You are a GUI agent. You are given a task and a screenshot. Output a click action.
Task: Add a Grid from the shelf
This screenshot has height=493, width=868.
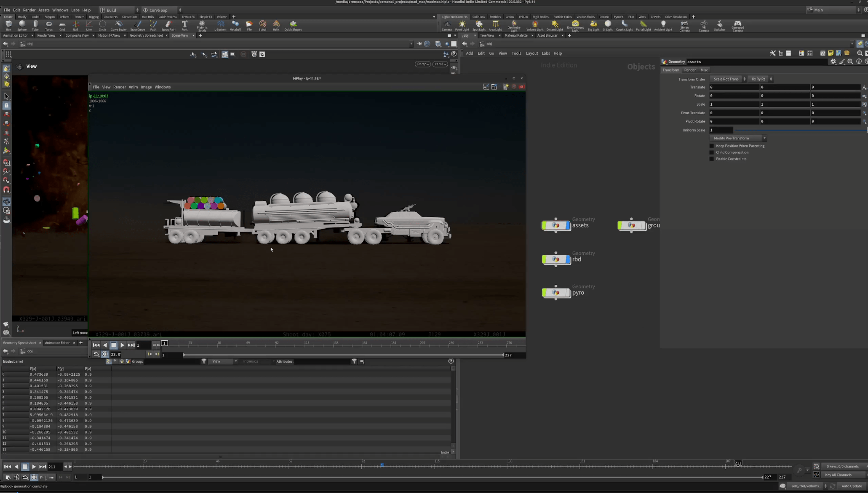62,26
